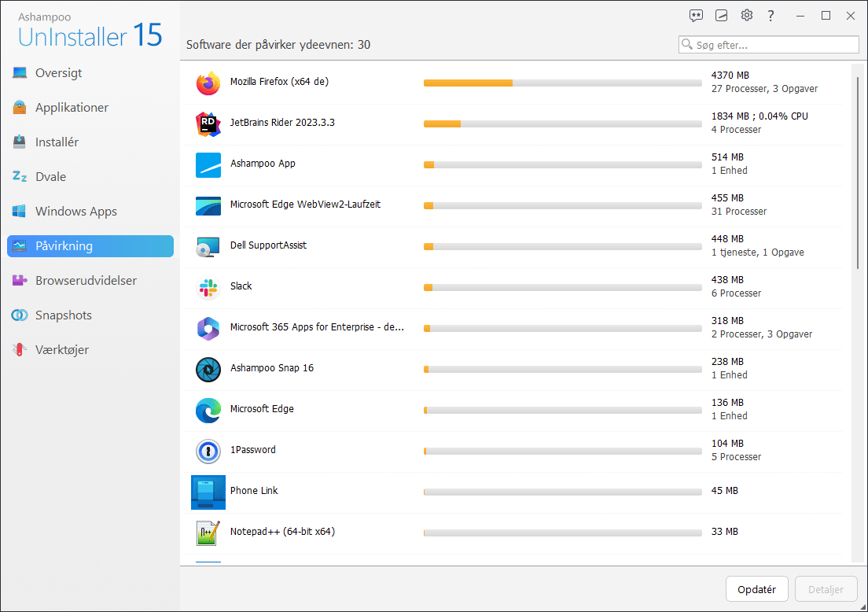
Task: Click the Phone Link icon
Action: pos(208,492)
